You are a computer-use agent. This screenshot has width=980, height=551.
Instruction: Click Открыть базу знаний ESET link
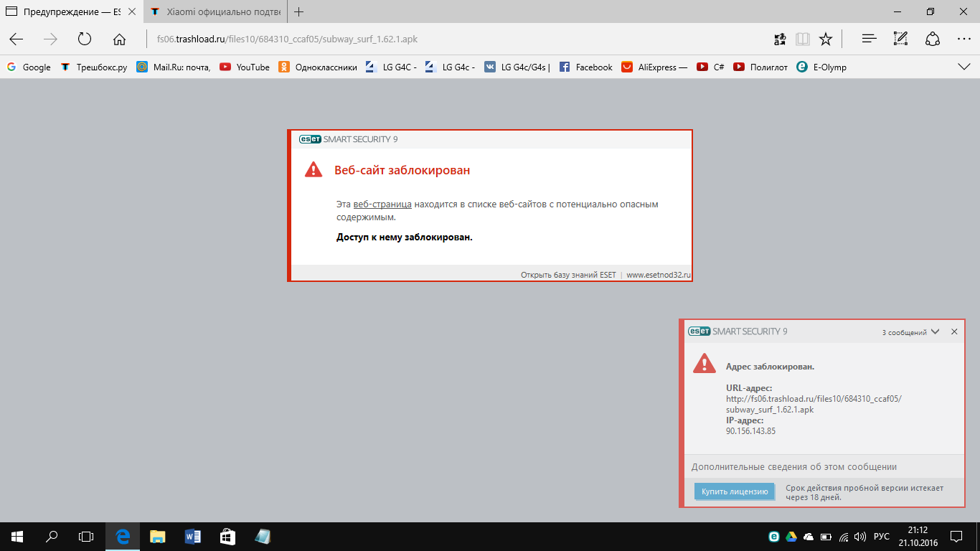click(568, 274)
